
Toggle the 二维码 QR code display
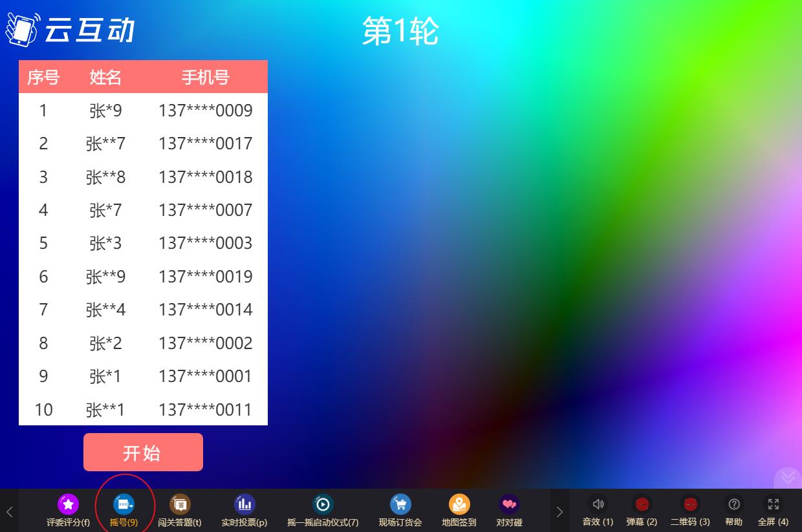tap(690, 505)
